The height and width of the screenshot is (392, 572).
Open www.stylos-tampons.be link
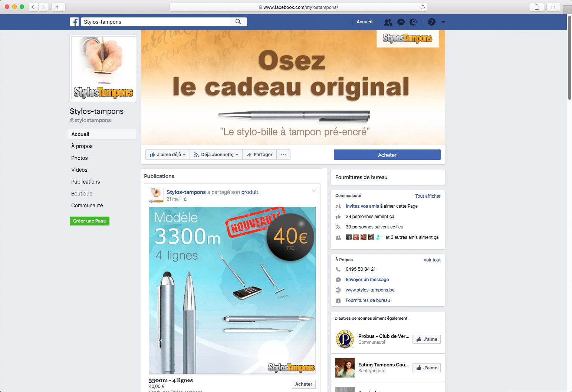point(370,290)
